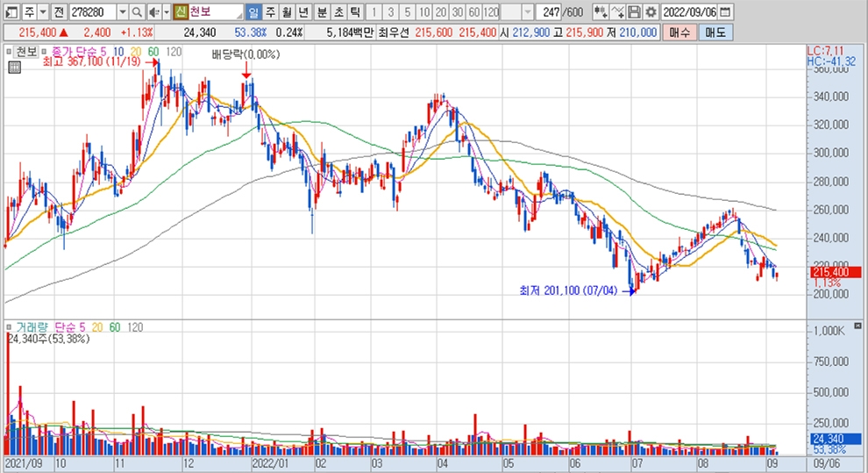Expand the dropdown after the 120 interval
This screenshot has height=473, width=868.
(527, 12)
